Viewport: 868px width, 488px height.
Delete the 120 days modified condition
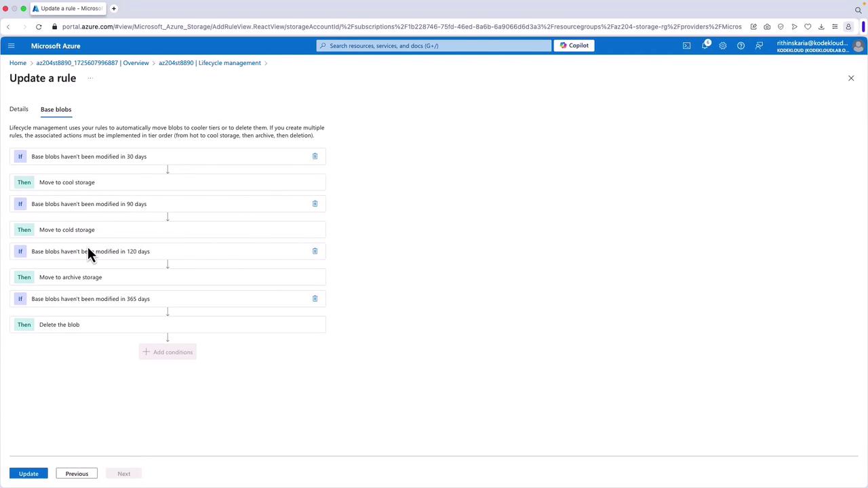[315, 251]
